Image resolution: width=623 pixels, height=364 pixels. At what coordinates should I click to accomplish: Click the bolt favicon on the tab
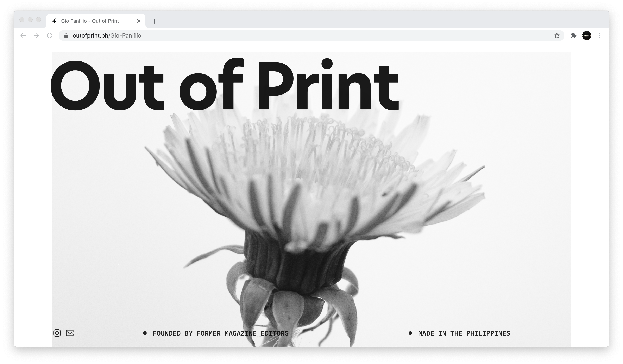click(55, 21)
